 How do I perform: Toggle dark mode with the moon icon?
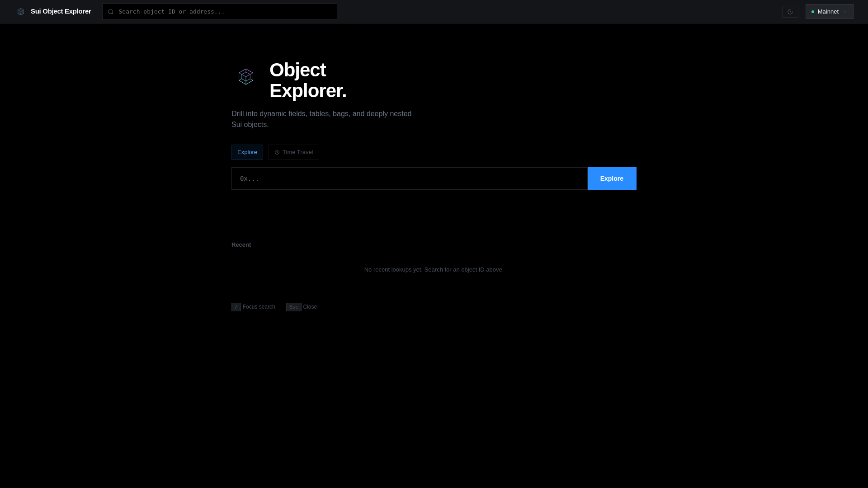click(x=790, y=12)
